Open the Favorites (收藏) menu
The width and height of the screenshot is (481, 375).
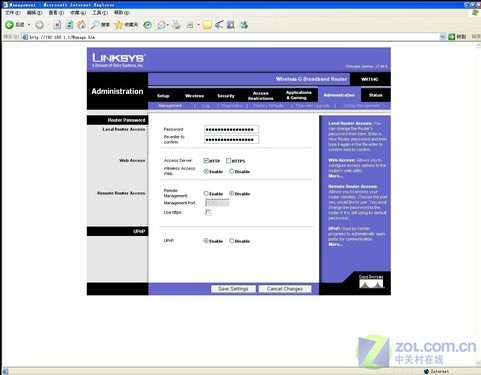[x=78, y=13]
